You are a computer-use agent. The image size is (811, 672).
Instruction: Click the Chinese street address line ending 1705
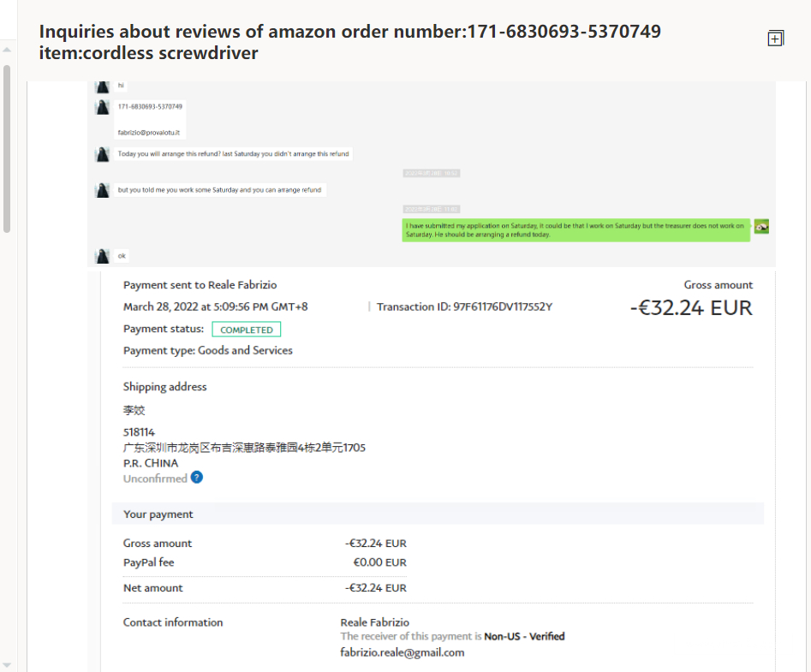point(244,448)
